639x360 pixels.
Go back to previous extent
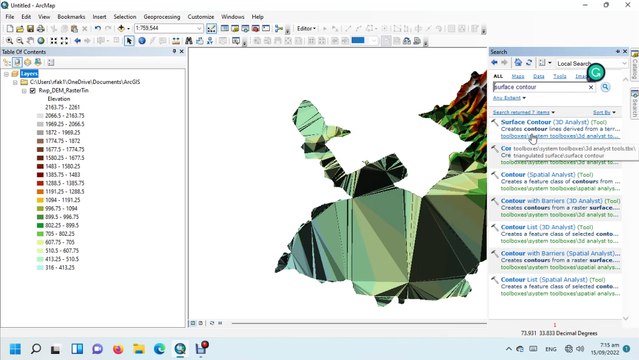77,41
